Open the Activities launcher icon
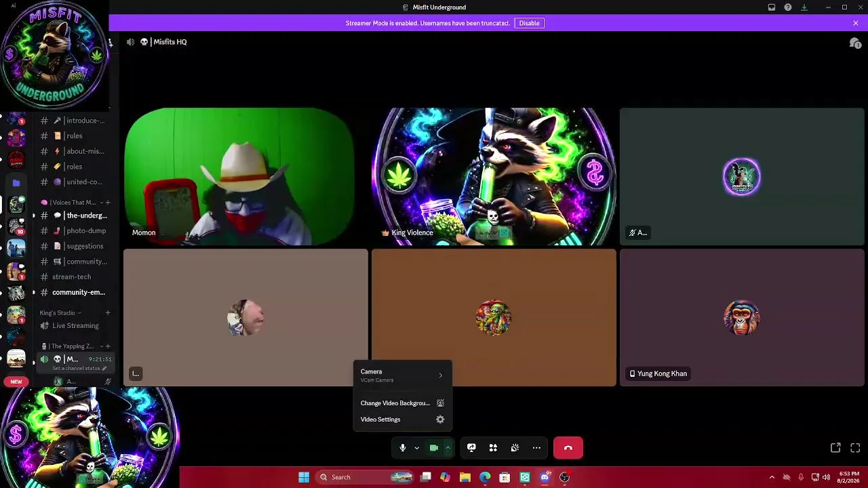This screenshot has height=488, width=868. (493, 448)
